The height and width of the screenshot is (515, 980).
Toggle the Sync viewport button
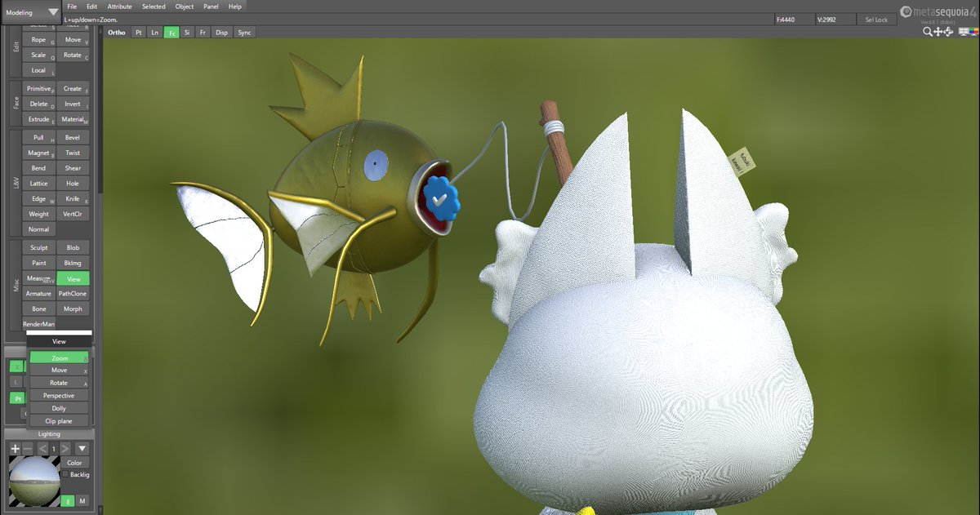pos(244,33)
